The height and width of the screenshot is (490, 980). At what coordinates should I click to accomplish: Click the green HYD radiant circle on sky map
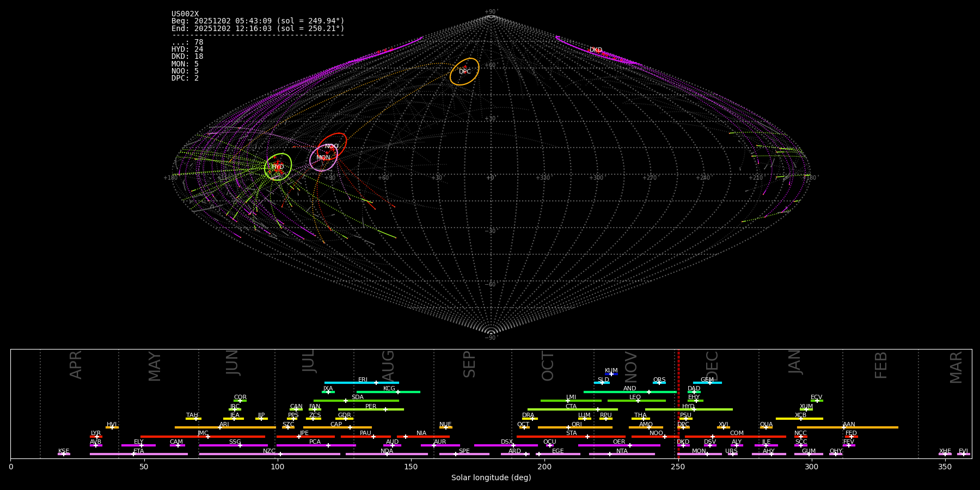point(278,167)
